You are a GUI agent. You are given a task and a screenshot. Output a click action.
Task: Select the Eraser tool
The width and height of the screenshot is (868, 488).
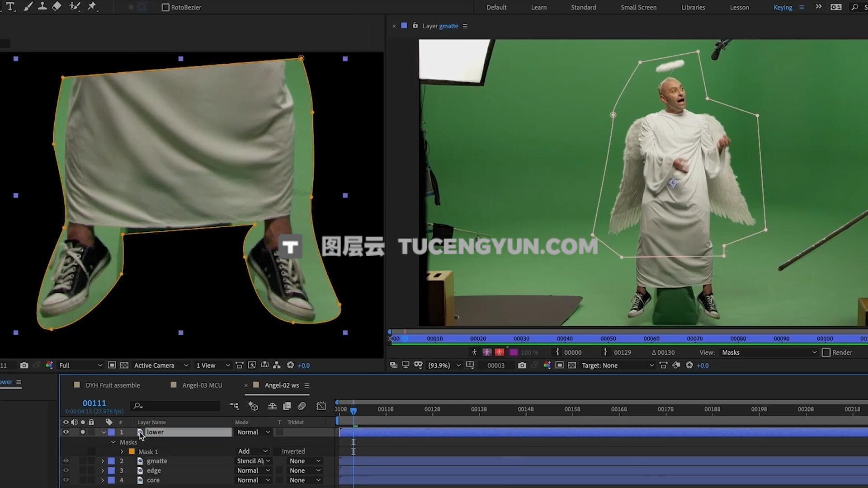pos(57,7)
